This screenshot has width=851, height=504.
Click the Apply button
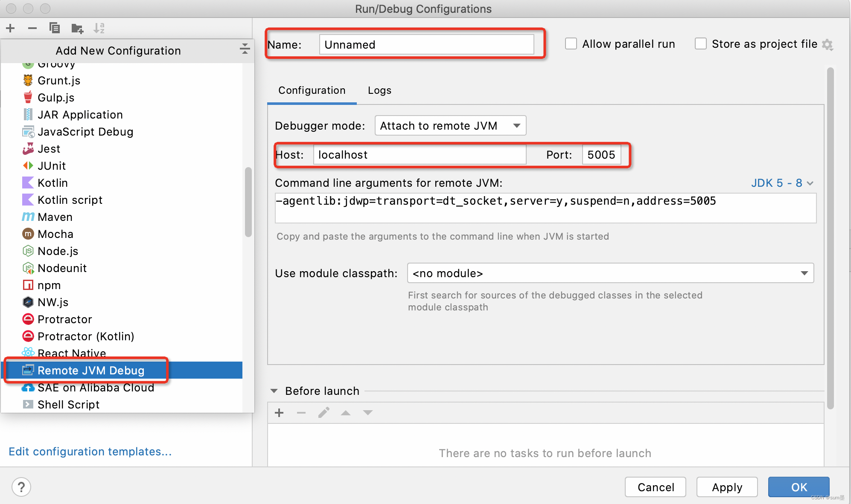726,486
